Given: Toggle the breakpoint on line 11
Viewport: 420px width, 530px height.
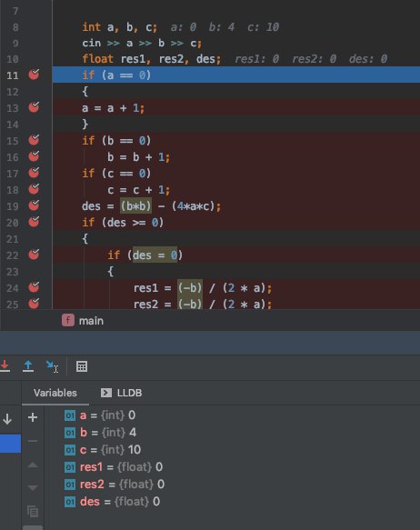Looking at the screenshot, I should [34, 75].
